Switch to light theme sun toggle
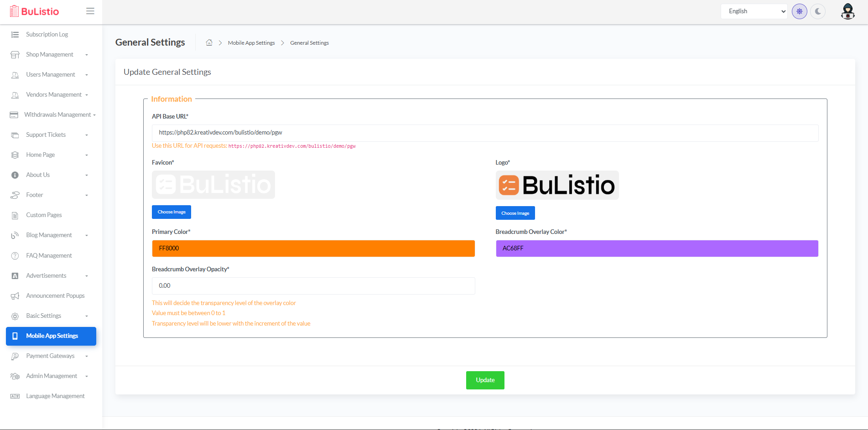Viewport: 868px width, 430px height. click(x=800, y=11)
